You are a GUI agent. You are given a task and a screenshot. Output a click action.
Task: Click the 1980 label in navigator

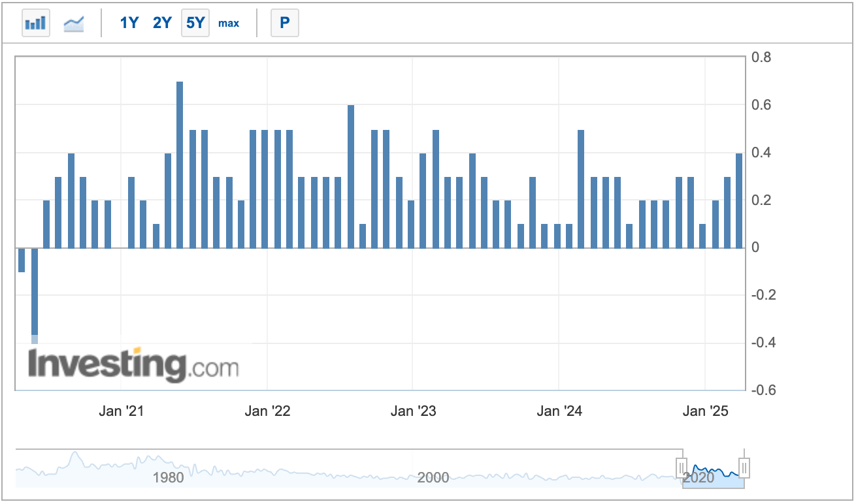point(168,477)
